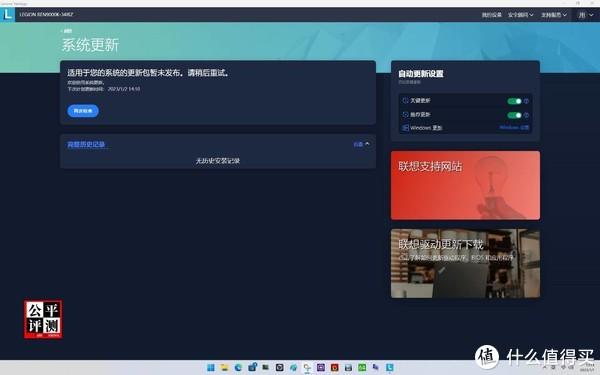Click the recommended updates row icon
Image resolution: width=600 pixels, height=375 pixels.
405,114
